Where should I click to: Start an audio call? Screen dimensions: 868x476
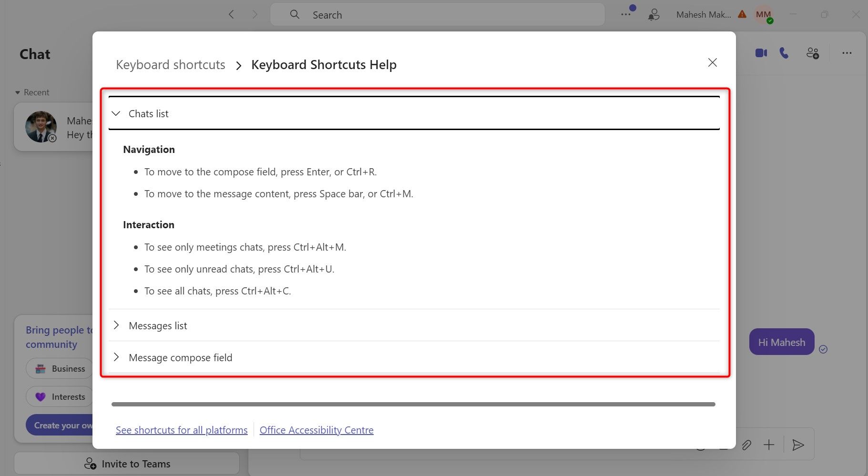784,53
